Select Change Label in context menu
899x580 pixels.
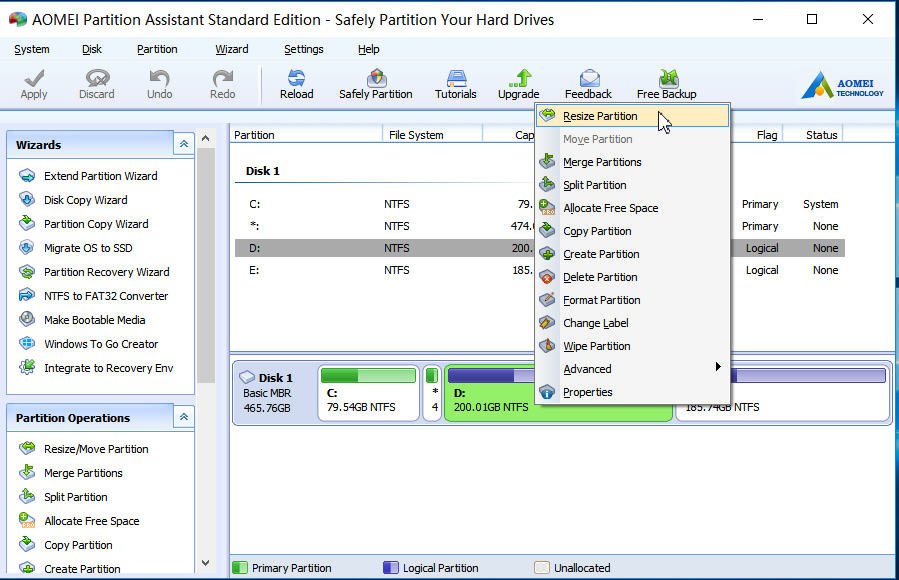coord(633,323)
